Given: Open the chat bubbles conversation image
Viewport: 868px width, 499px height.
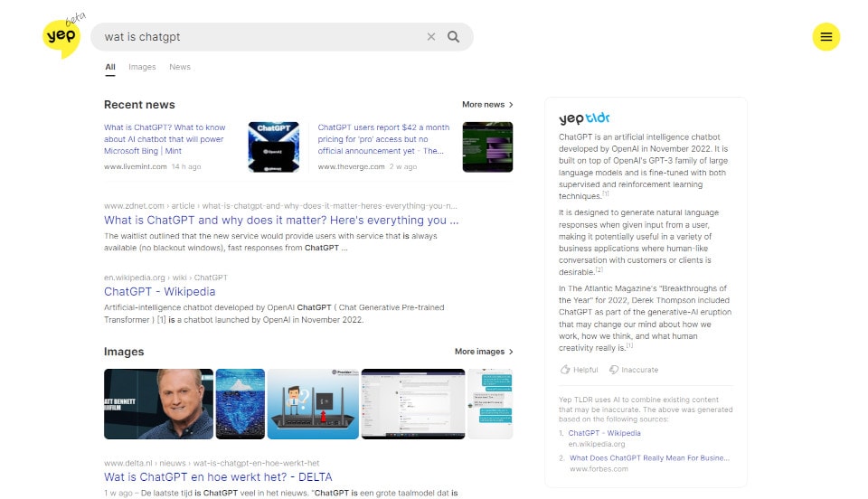Looking at the screenshot, I should pyautogui.click(x=490, y=404).
